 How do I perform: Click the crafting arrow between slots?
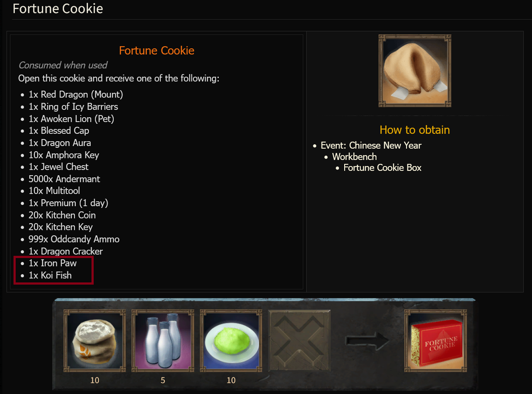pos(368,341)
